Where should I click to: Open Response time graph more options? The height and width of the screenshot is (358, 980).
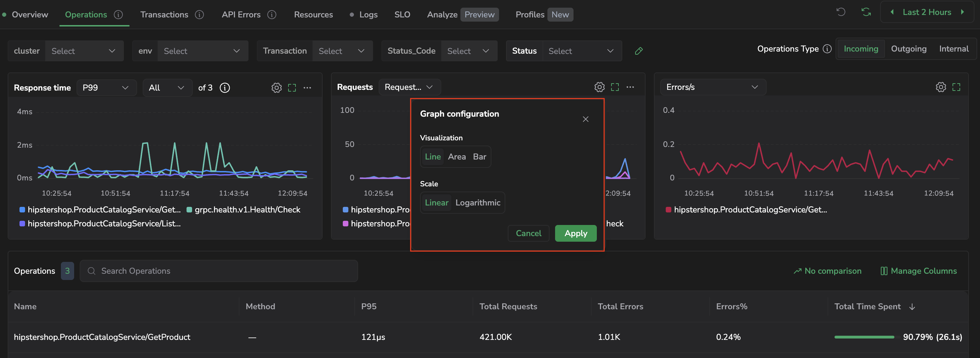click(307, 88)
